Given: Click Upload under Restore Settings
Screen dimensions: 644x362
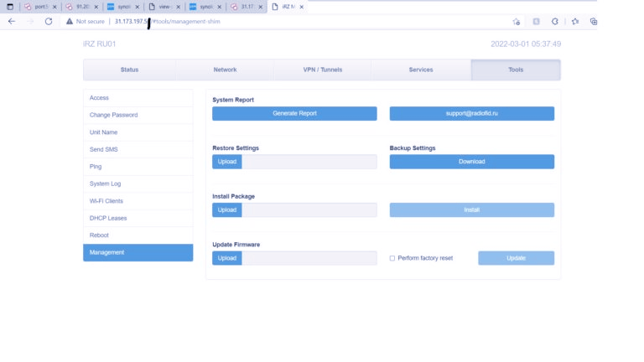Looking at the screenshot, I should coord(226,162).
